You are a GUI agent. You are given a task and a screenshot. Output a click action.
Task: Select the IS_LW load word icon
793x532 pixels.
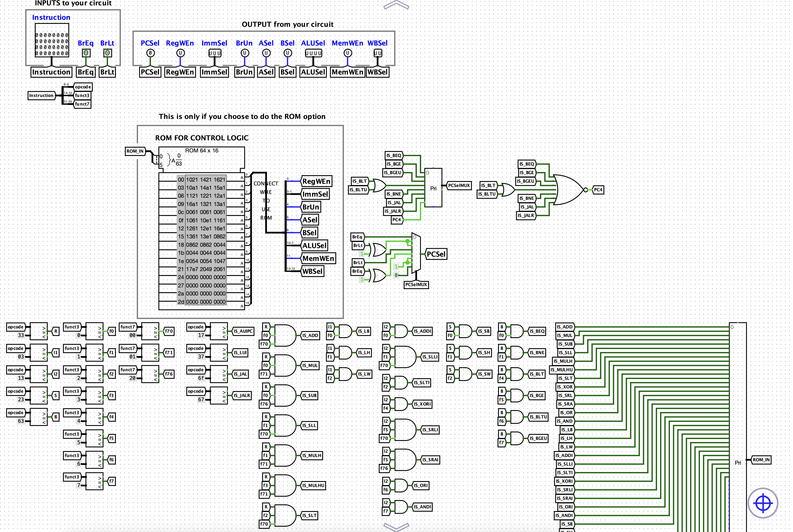tap(363, 372)
